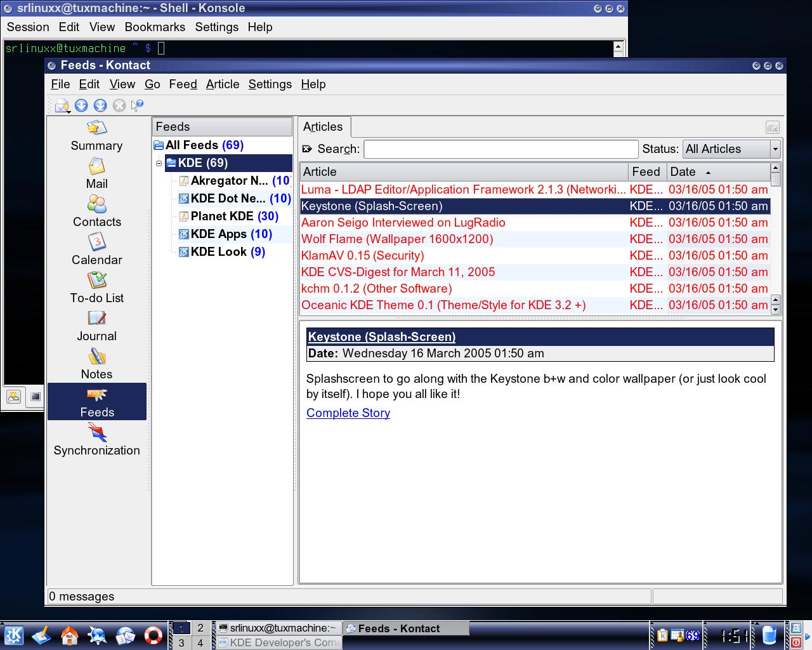Select the Feeds component icon
812x650 pixels.
coord(96,402)
